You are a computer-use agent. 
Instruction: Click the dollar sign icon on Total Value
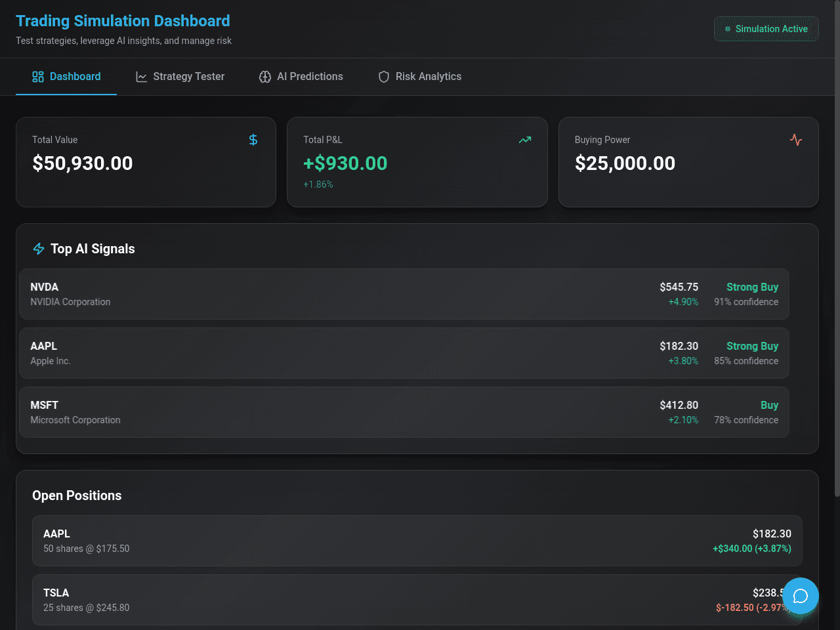pyautogui.click(x=253, y=140)
